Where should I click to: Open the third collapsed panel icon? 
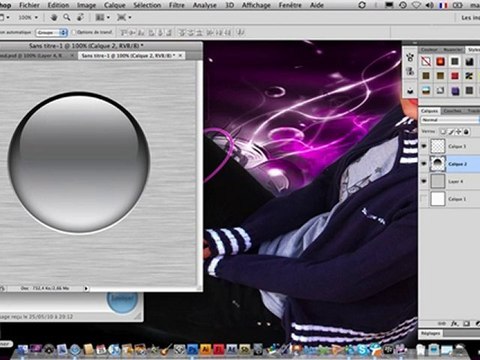coord(410,90)
